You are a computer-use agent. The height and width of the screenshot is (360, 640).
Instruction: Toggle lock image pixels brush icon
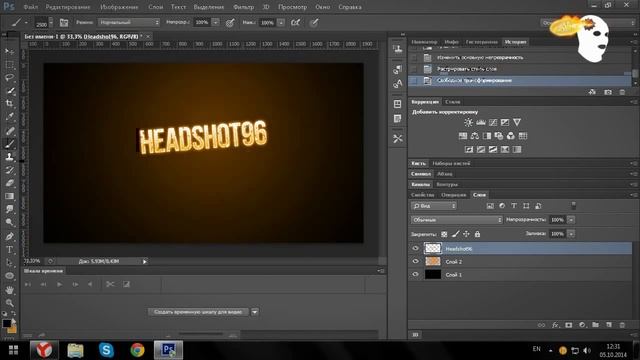point(456,234)
